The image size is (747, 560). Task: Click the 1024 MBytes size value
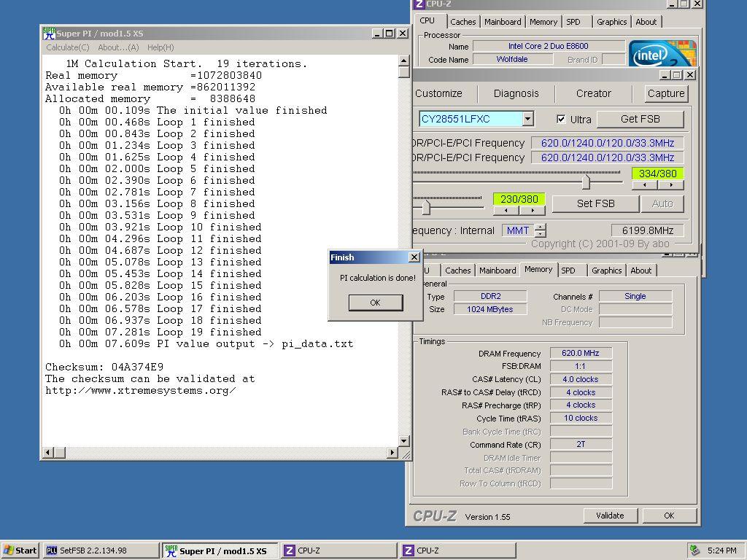pos(489,309)
